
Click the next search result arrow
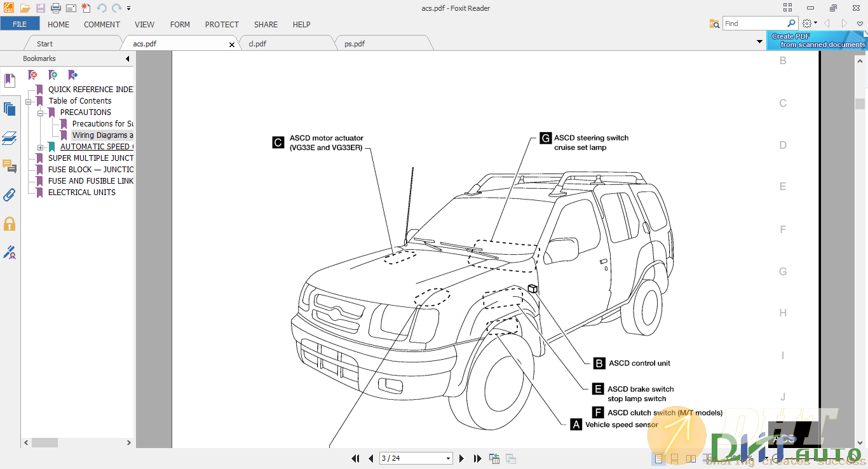[844, 24]
